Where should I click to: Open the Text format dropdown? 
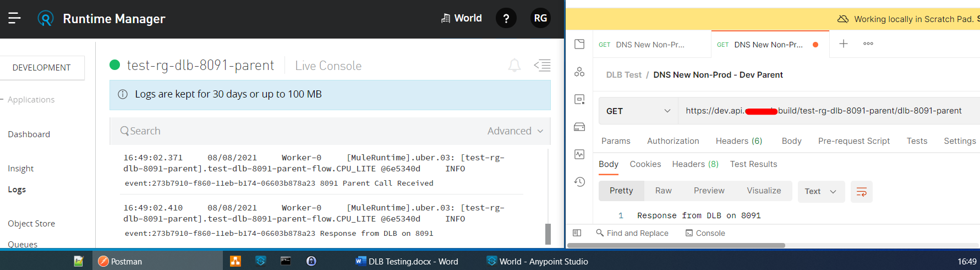pos(820,191)
